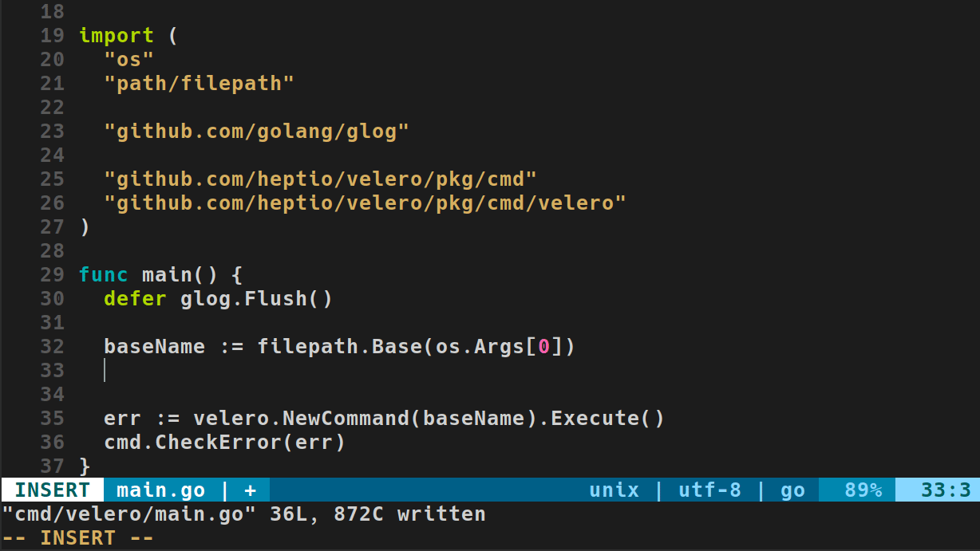The height and width of the screenshot is (551, 980).
Task: Click the "os" import string
Action: point(129,60)
